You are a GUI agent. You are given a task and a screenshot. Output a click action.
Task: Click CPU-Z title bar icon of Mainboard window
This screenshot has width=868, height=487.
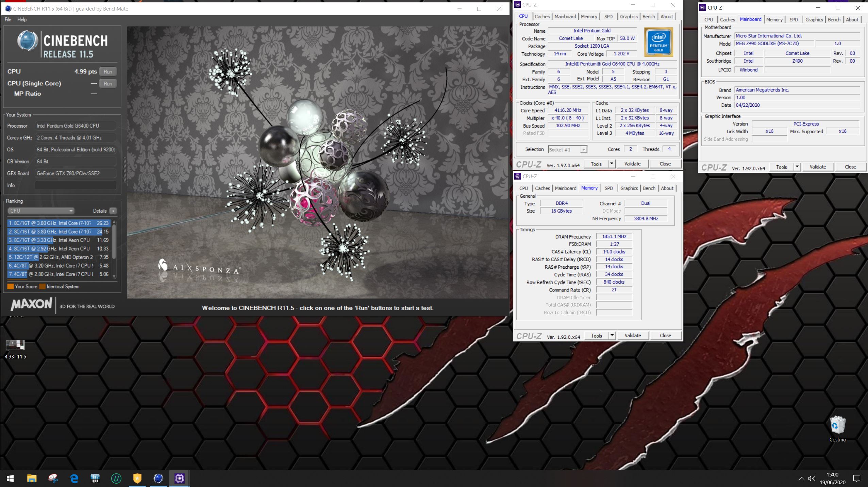pos(703,7)
